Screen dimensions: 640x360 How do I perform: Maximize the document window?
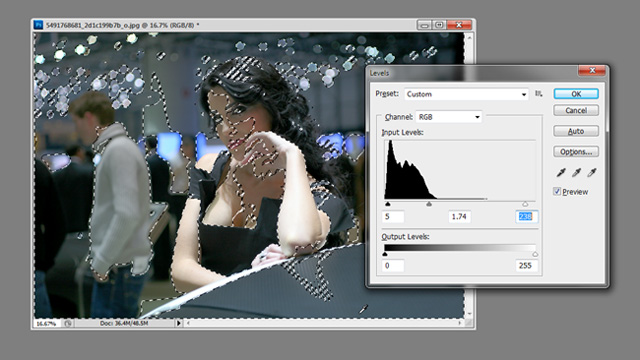(x=439, y=25)
